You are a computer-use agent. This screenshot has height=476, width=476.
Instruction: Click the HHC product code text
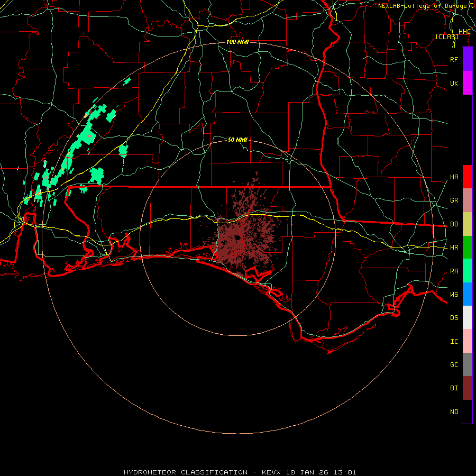pyautogui.click(x=464, y=32)
